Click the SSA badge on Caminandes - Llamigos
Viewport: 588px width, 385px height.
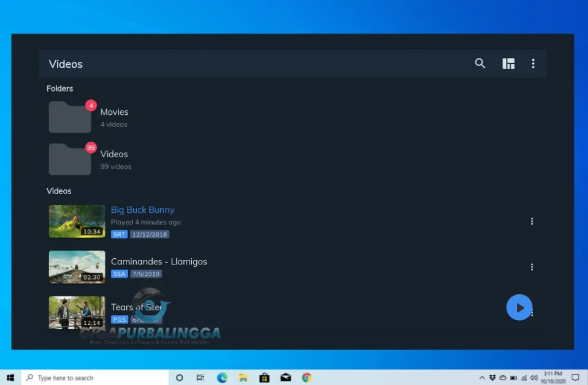pyautogui.click(x=119, y=274)
